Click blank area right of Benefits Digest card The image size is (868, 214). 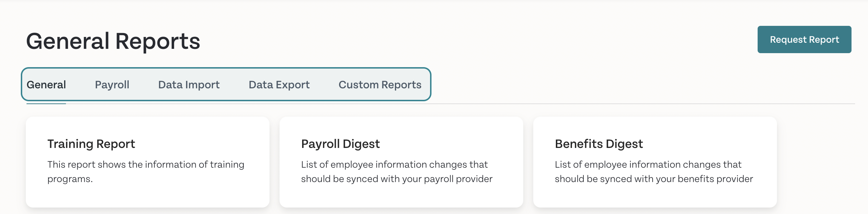click(821, 162)
